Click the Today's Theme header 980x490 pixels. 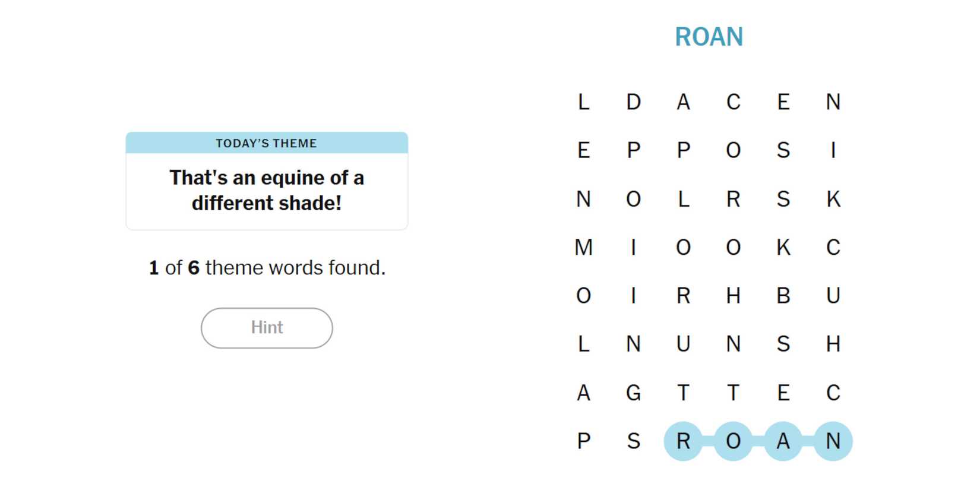(267, 143)
